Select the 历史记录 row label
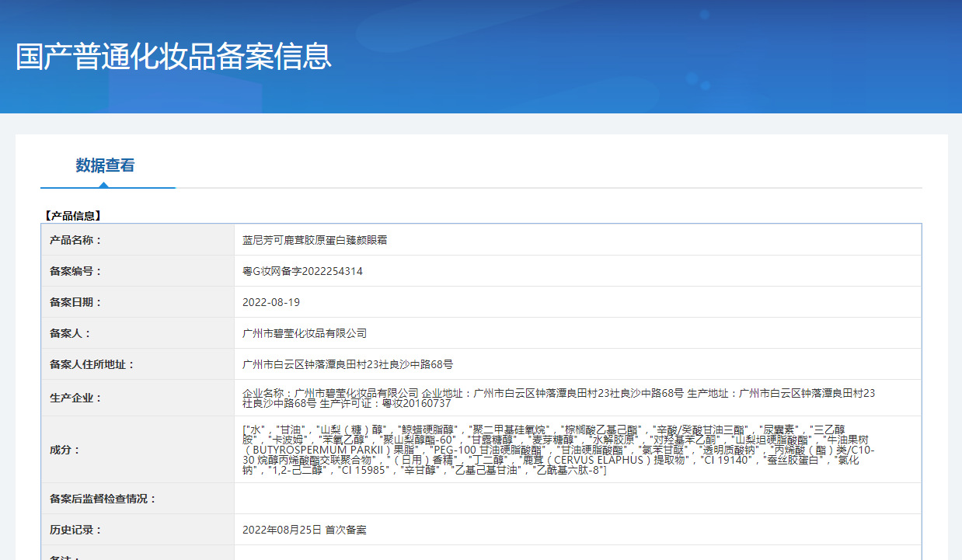The height and width of the screenshot is (560, 962). (x=76, y=530)
